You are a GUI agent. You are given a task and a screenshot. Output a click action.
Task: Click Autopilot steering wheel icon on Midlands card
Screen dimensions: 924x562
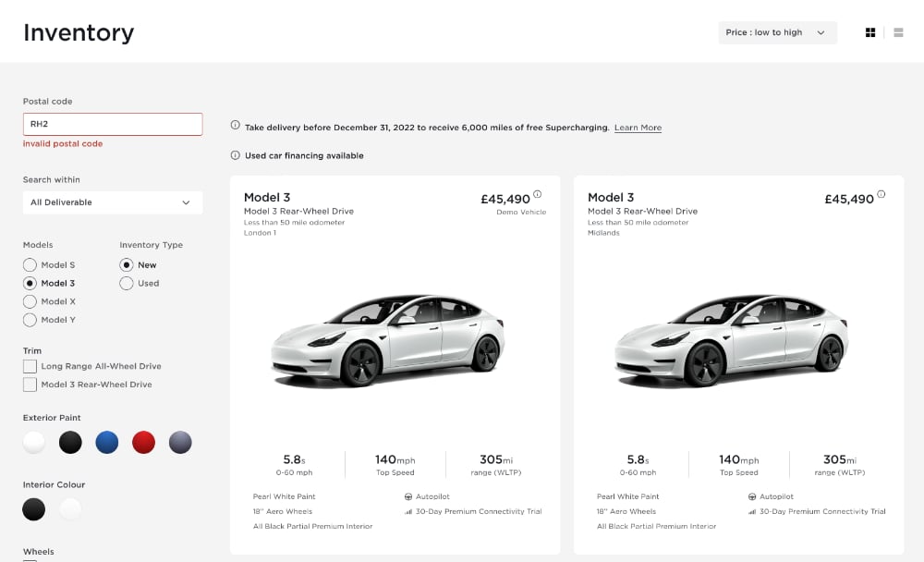(752, 496)
